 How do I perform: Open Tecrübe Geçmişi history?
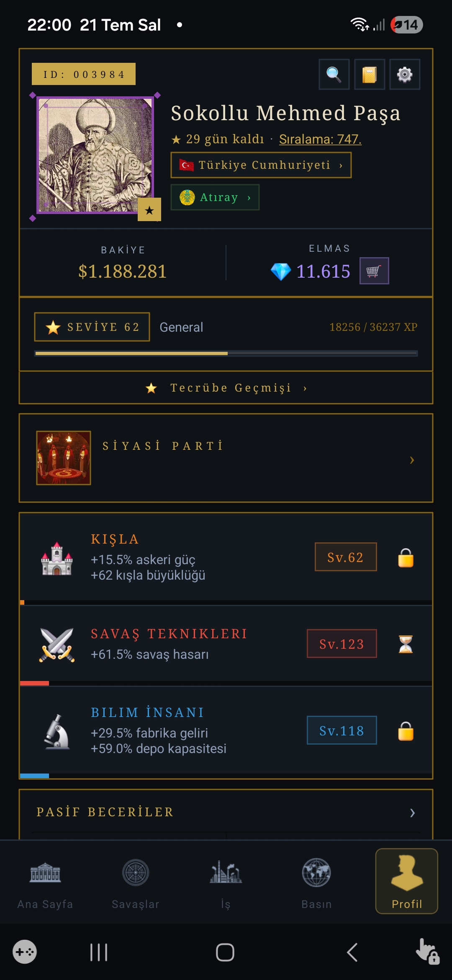pos(226,388)
